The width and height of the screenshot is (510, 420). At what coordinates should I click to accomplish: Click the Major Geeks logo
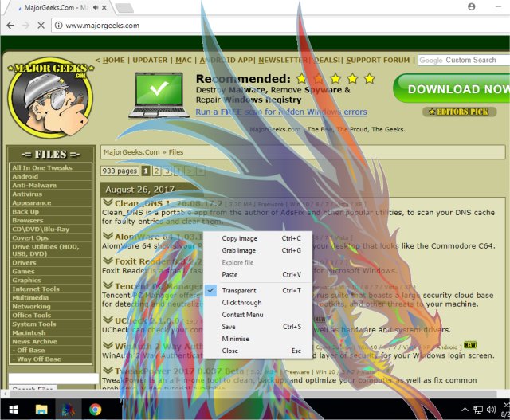click(50, 97)
